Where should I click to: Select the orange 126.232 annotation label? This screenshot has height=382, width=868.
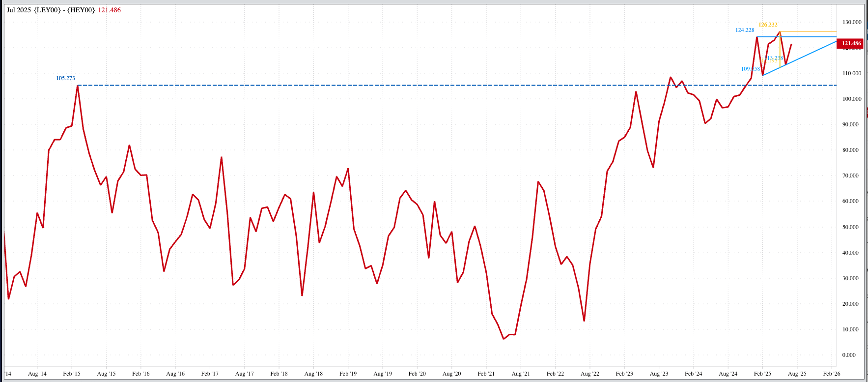pos(768,25)
